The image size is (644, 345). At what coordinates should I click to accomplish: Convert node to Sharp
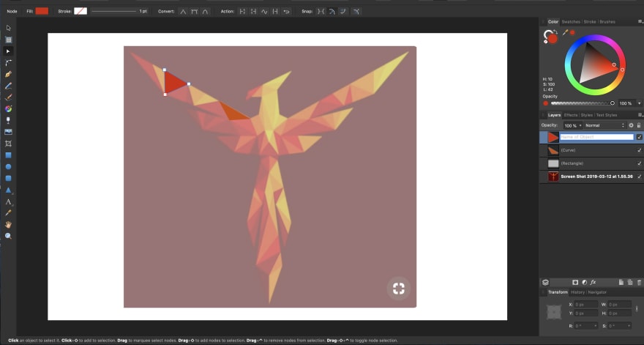(x=183, y=12)
